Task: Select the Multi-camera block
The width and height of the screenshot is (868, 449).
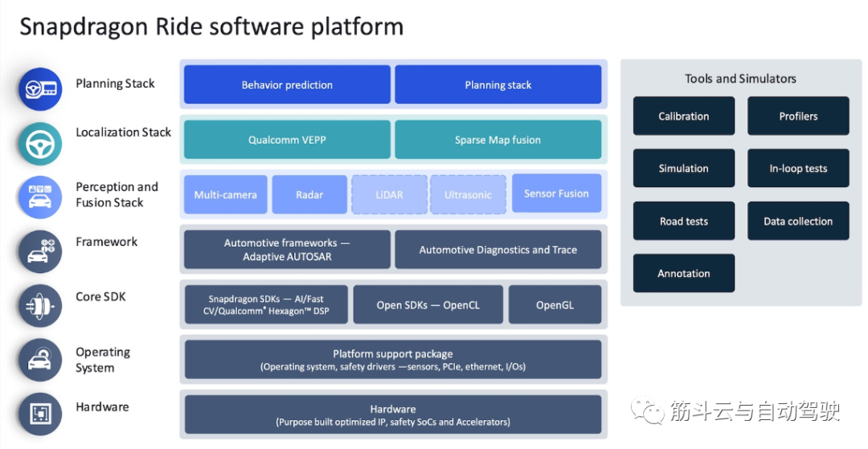Action: click(225, 194)
